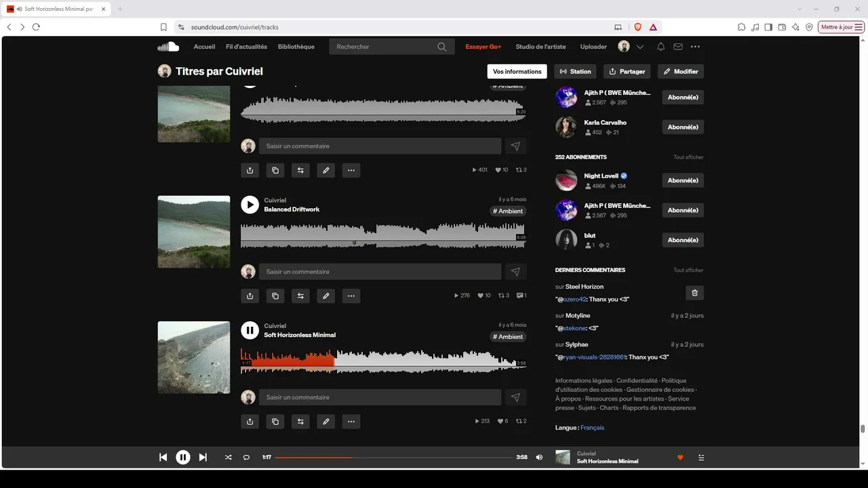Viewport: 868px width, 488px height.
Task: Open the header more options menu
Action: coord(695,47)
